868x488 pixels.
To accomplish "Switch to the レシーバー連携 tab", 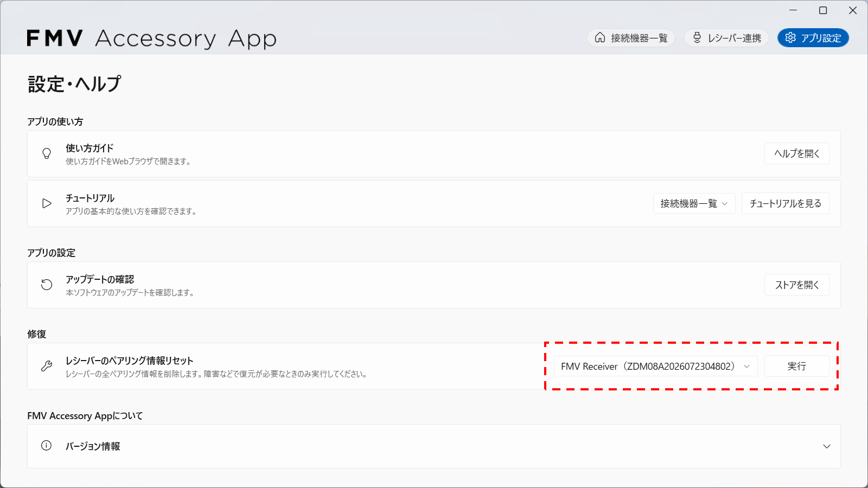I will point(726,37).
